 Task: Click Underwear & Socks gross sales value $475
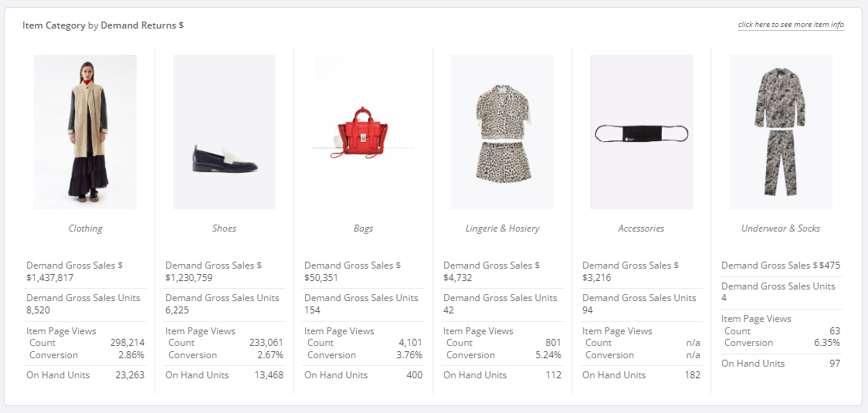830,266
